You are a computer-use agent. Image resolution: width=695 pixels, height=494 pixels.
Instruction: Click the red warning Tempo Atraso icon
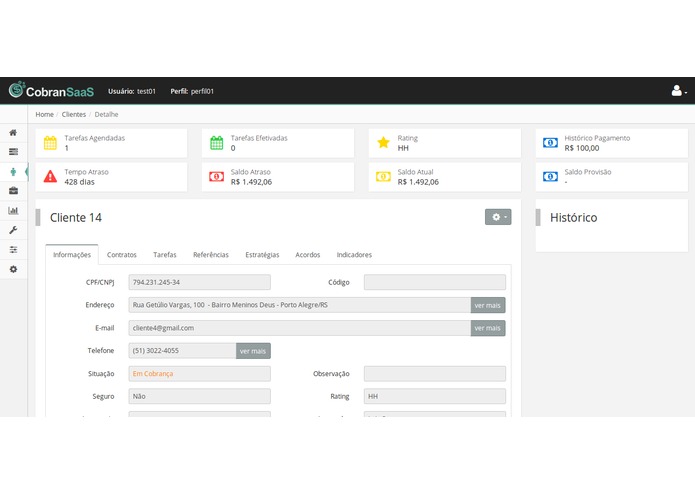coord(50,176)
